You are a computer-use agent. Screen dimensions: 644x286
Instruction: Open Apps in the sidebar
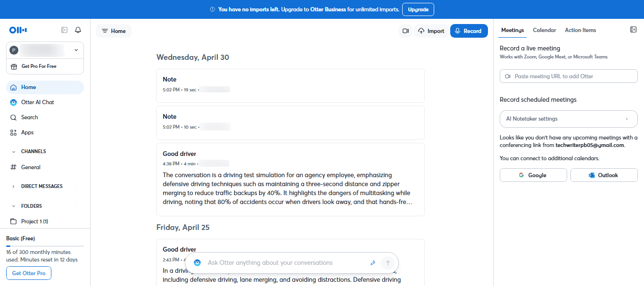[27, 132]
